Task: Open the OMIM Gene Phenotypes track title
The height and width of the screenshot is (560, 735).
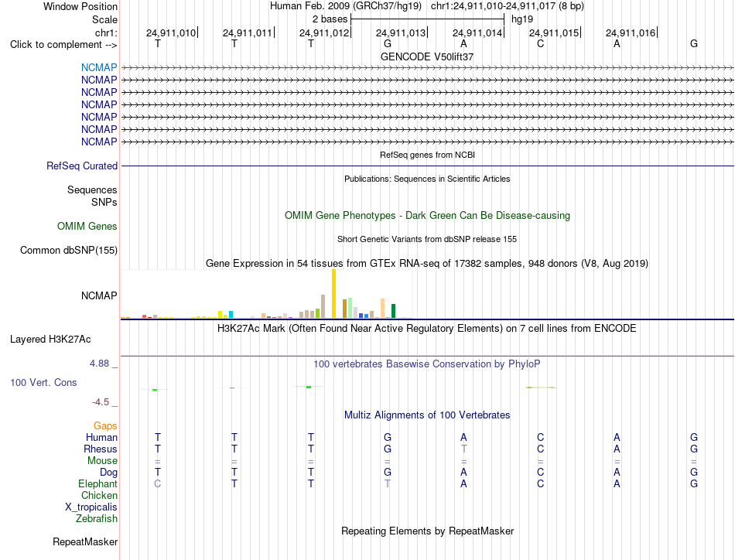Action: point(427,216)
